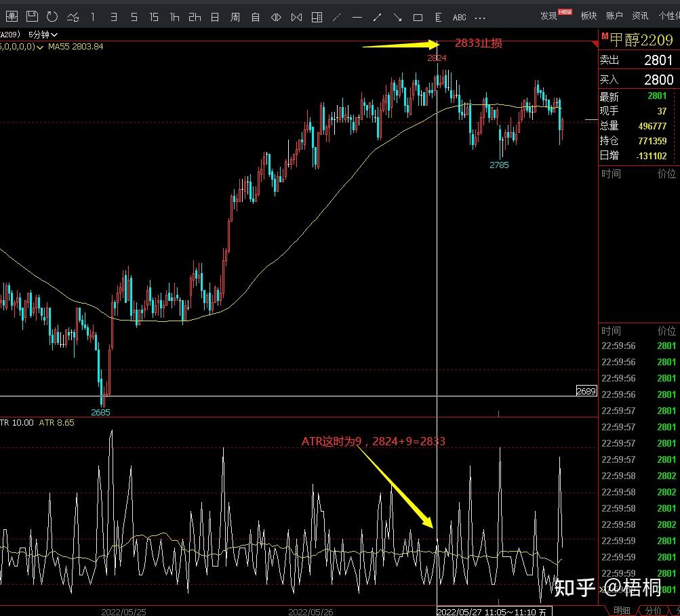Click the red triangle at stop-loss line end
The image size is (680, 616).
click(595, 44)
